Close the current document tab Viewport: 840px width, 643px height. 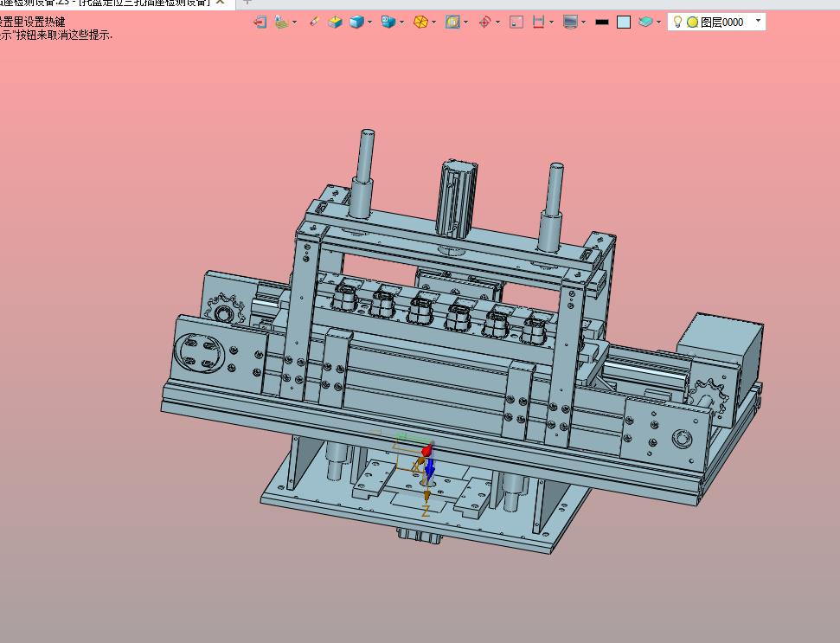221,3
